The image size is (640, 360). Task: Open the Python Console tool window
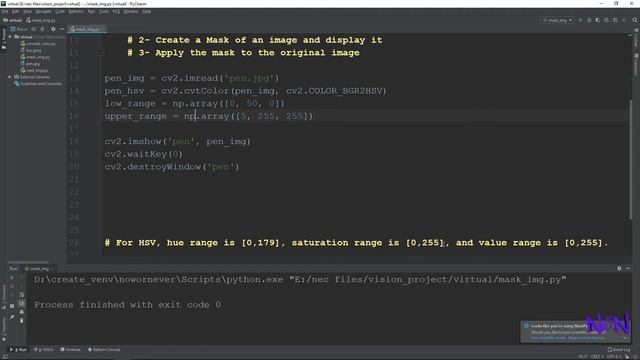click(x=104, y=349)
